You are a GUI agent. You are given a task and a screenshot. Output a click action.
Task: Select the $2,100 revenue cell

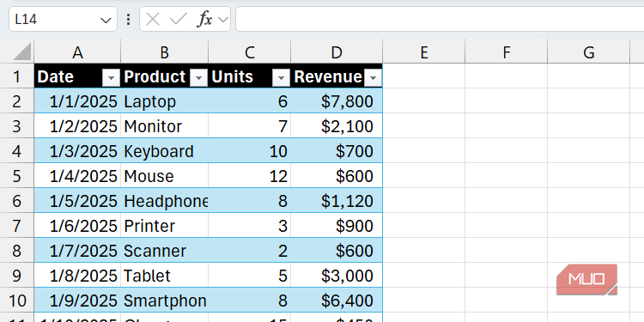pyautogui.click(x=337, y=126)
